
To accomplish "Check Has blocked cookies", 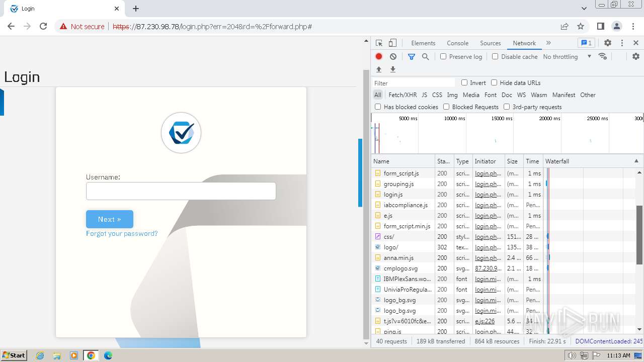I will (x=378, y=107).
